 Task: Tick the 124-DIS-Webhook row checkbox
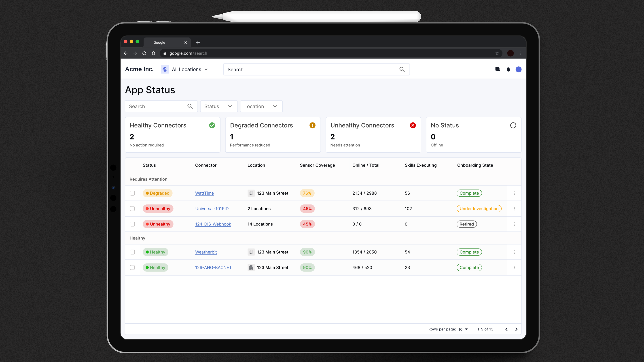(132, 224)
